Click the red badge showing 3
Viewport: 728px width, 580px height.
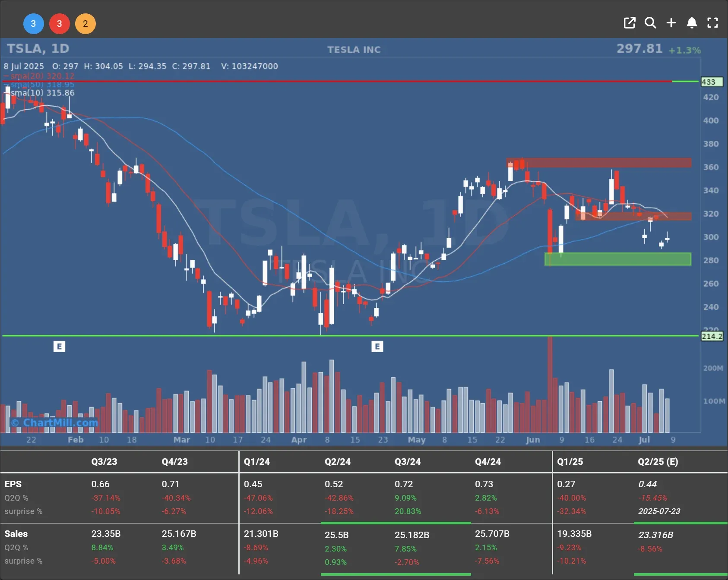tap(60, 24)
